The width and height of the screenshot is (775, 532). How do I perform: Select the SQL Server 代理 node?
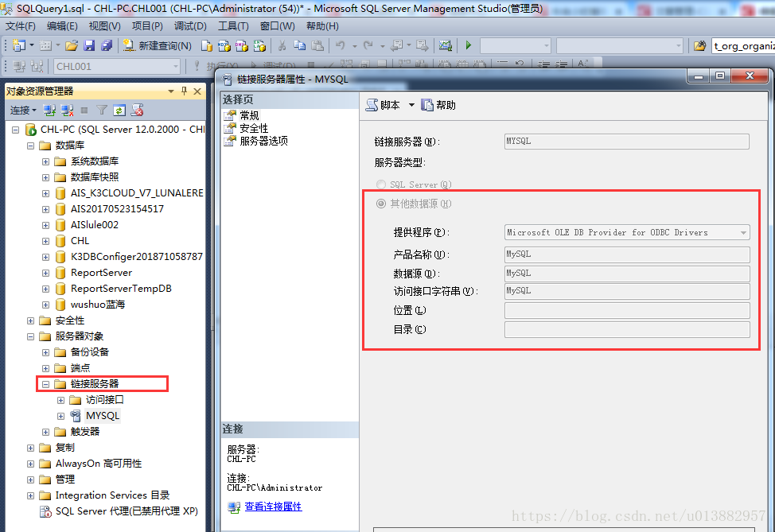(127, 511)
